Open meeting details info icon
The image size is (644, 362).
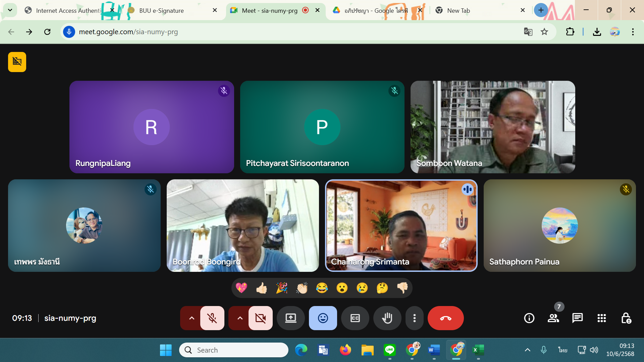tap(529, 318)
